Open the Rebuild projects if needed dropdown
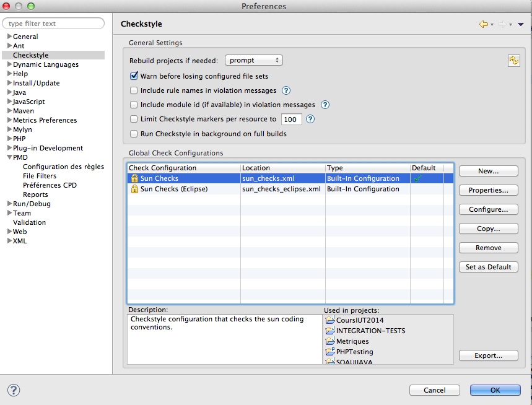 point(253,60)
